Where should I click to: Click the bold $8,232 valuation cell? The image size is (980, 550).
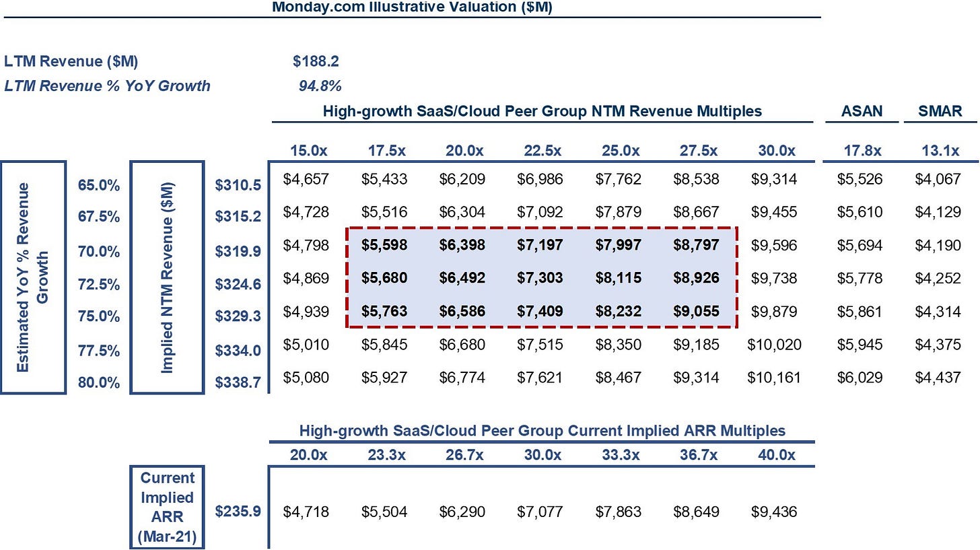click(x=618, y=312)
